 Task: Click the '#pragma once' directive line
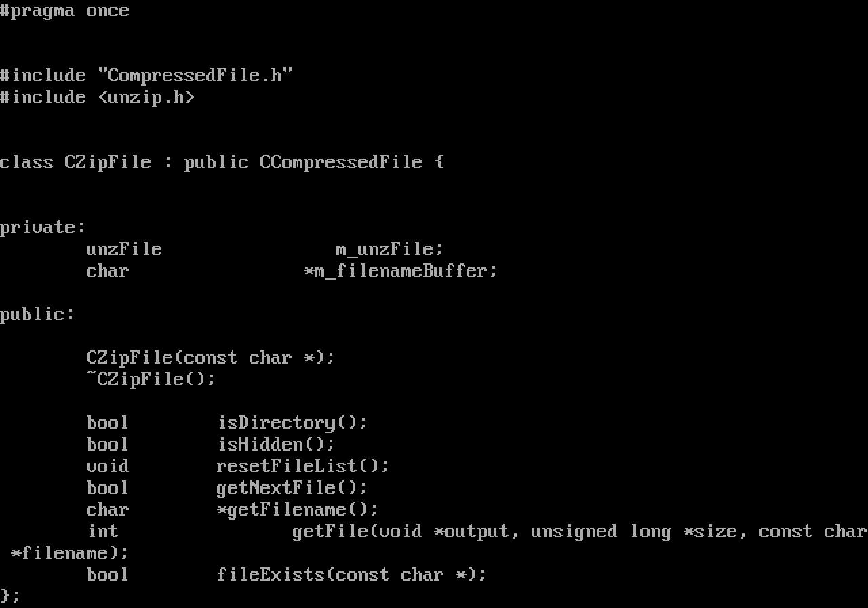tap(64, 12)
